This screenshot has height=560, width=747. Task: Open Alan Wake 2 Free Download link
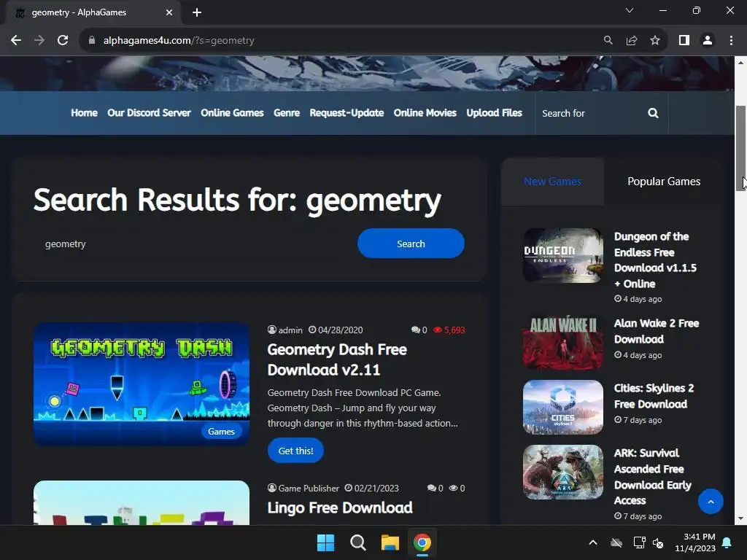point(657,331)
